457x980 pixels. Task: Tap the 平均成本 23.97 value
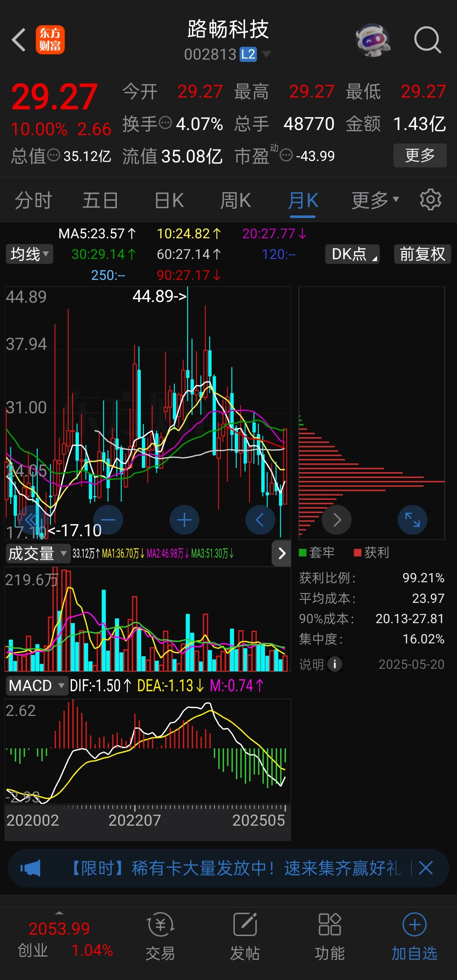pyautogui.click(x=428, y=598)
